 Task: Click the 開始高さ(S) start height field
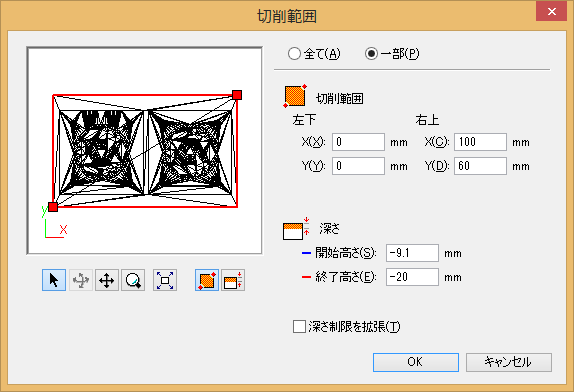click(x=412, y=253)
